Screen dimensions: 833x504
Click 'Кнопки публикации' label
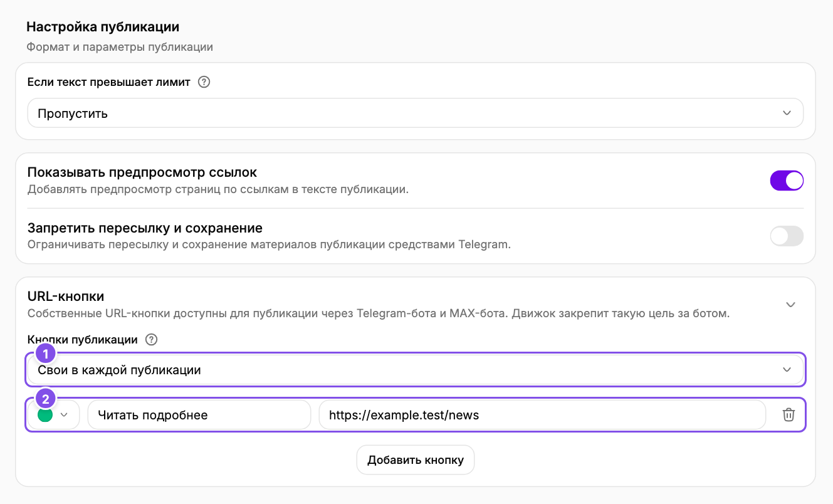point(83,340)
